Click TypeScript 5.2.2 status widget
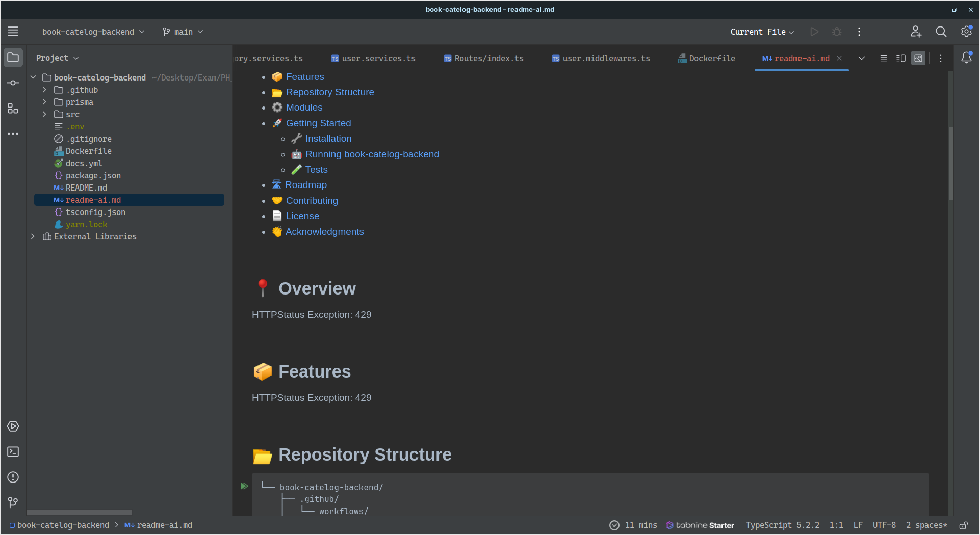The height and width of the screenshot is (535, 980). coord(783,525)
